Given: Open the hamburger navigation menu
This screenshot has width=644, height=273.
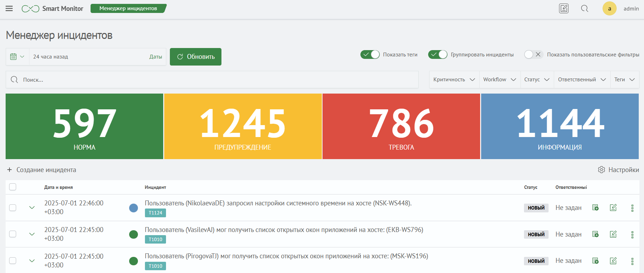Looking at the screenshot, I should 9,8.
